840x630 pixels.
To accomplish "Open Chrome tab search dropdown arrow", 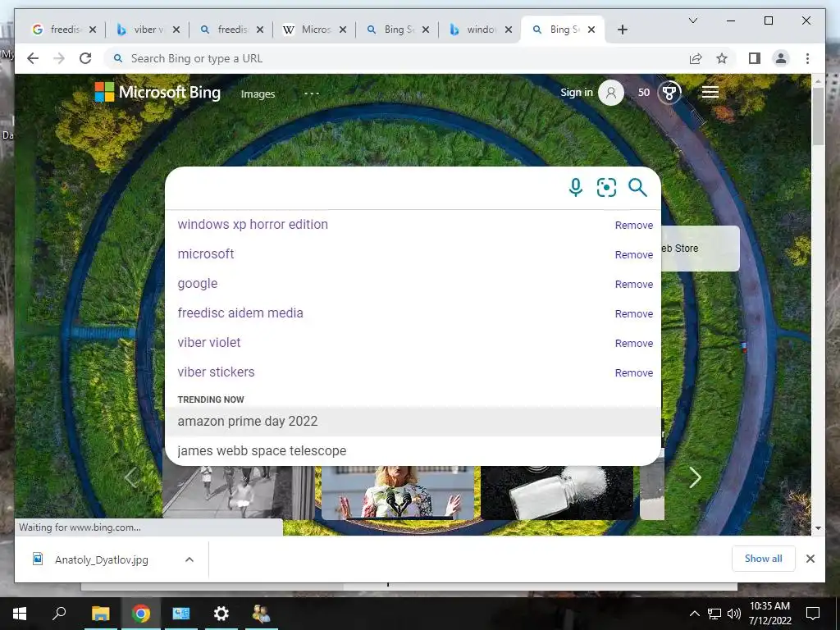I will pyautogui.click(x=692, y=21).
